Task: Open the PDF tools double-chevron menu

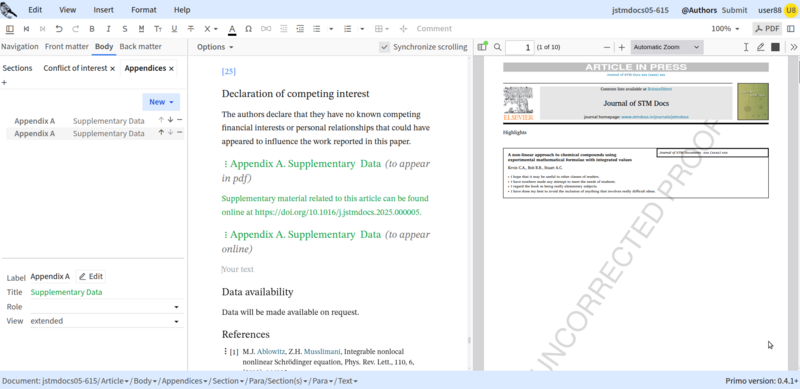Action: coord(793,47)
